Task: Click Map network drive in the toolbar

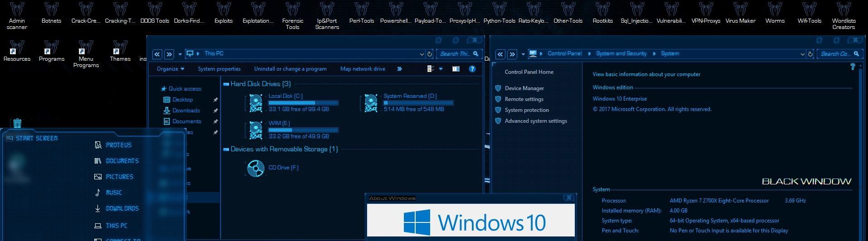Action: click(x=363, y=69)
